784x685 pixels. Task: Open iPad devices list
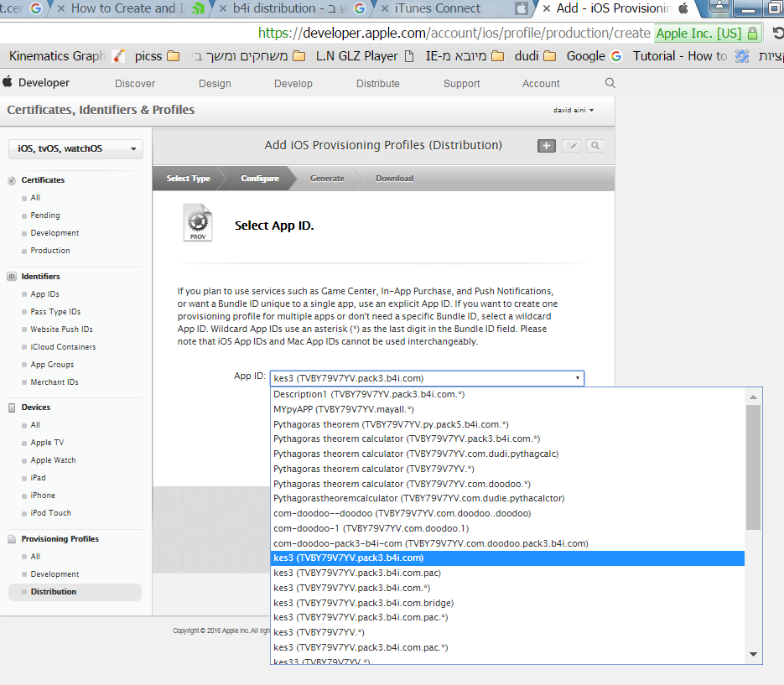tap(38, 478)
